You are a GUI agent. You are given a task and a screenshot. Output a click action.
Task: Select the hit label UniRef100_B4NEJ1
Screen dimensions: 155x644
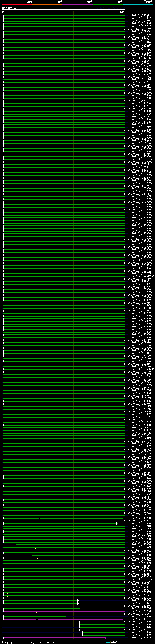point(139,101)
